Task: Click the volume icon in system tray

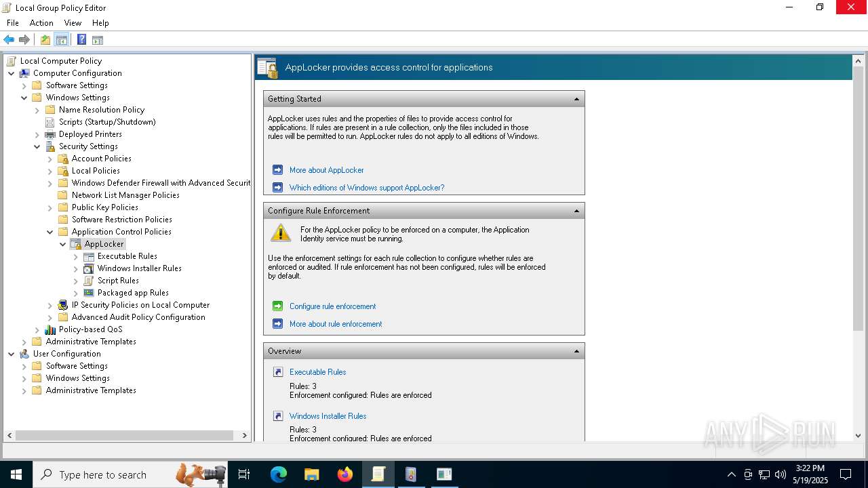Action: click(780, 474)
